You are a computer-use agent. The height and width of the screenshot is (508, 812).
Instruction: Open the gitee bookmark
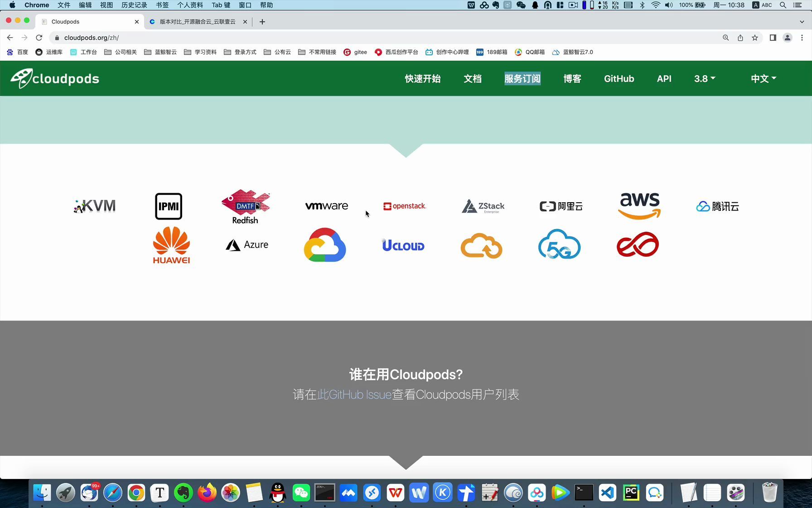coord(355,52)
